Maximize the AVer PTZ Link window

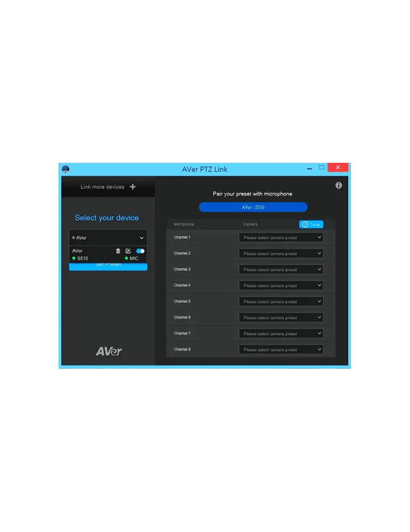[x=322, y=167]
